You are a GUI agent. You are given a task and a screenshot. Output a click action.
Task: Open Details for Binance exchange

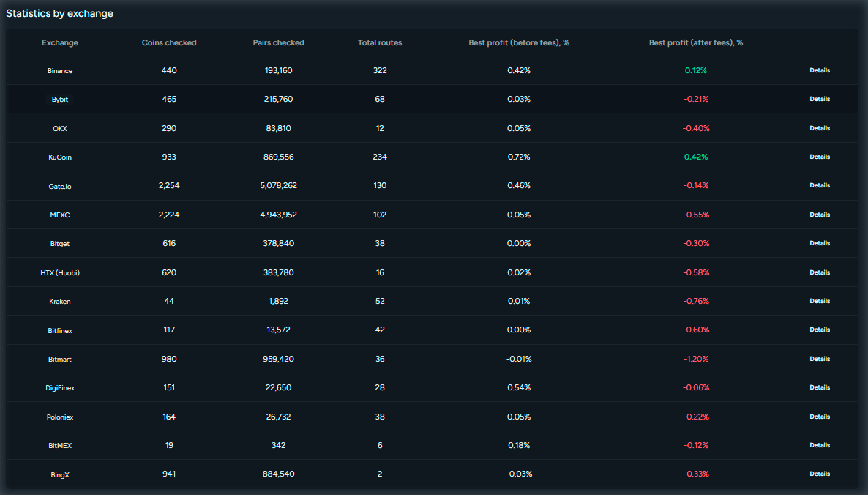pyautogui.click(x=820, y=70)
